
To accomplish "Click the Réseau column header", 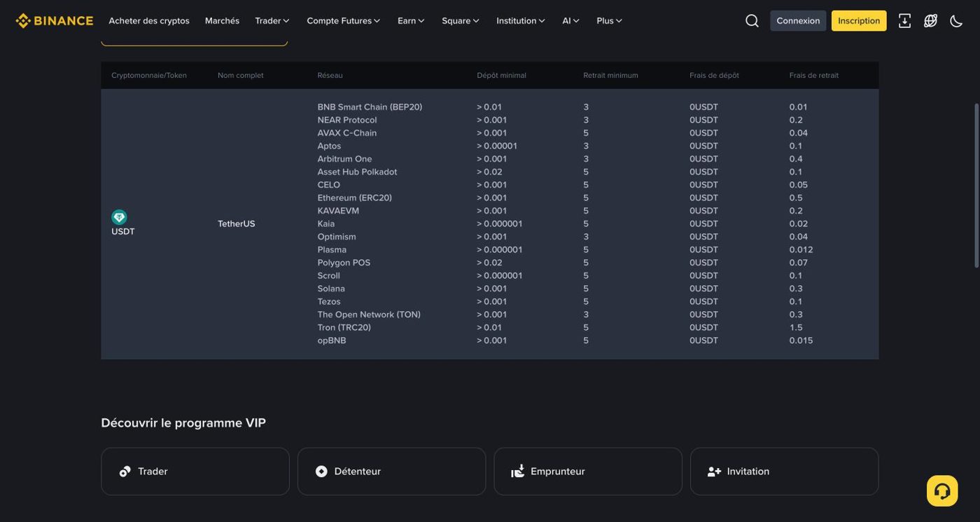I will pos(330,76).
